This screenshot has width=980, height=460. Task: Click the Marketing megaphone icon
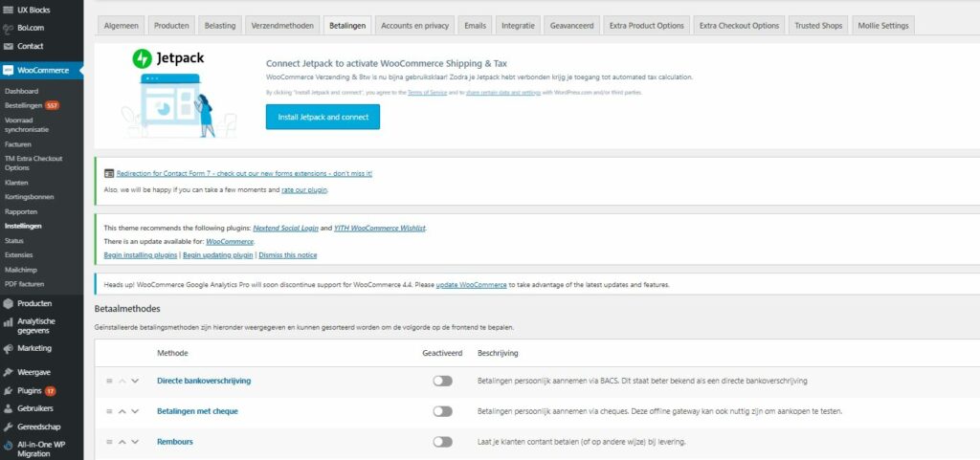coord(8,348)
